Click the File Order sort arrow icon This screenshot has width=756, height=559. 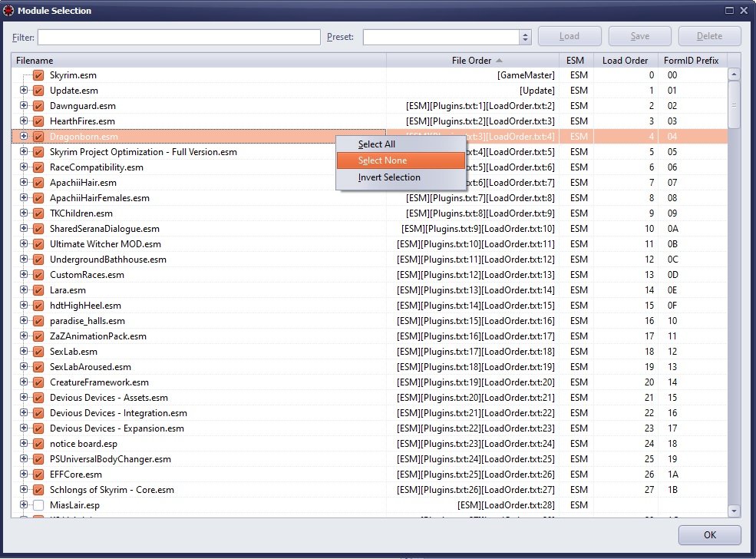(500, 61)
